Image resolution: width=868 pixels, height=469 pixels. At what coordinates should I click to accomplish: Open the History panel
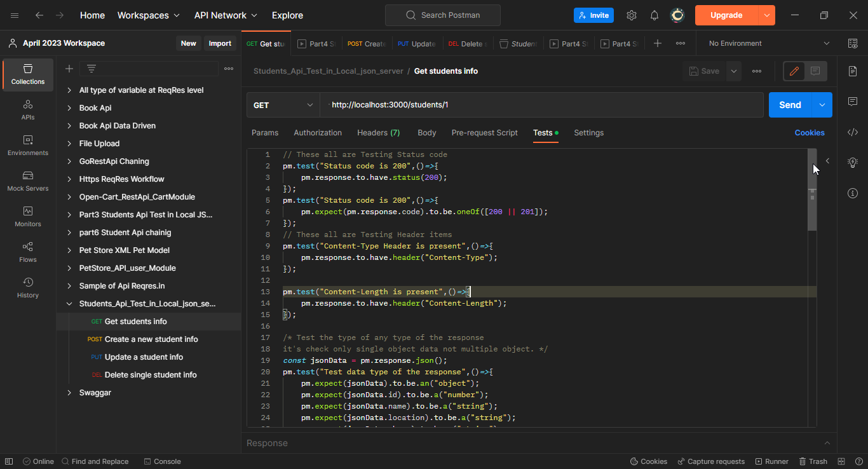point(27,288)
